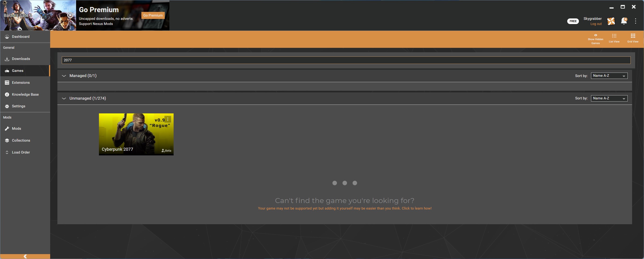Collapse the Unmanaged games section
The height and width of the screenshot is (259, 644).
pyautogui.click(x=64, y=98)
